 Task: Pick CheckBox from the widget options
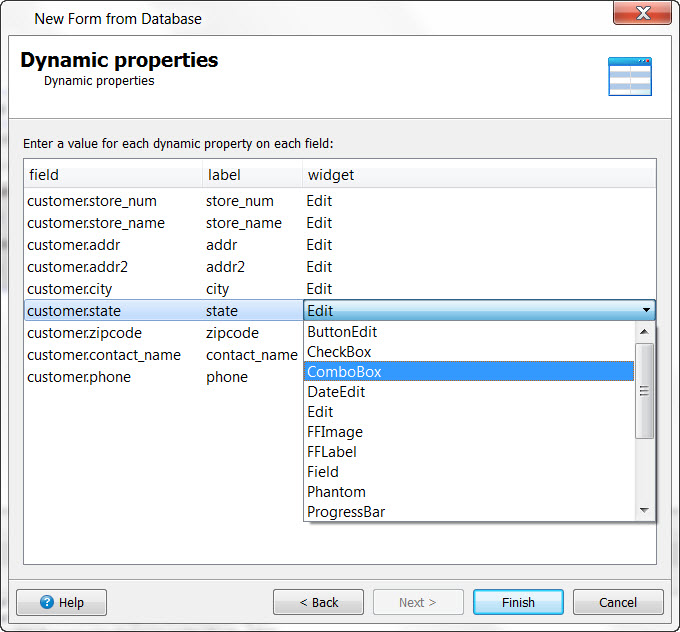pos(339,351)
